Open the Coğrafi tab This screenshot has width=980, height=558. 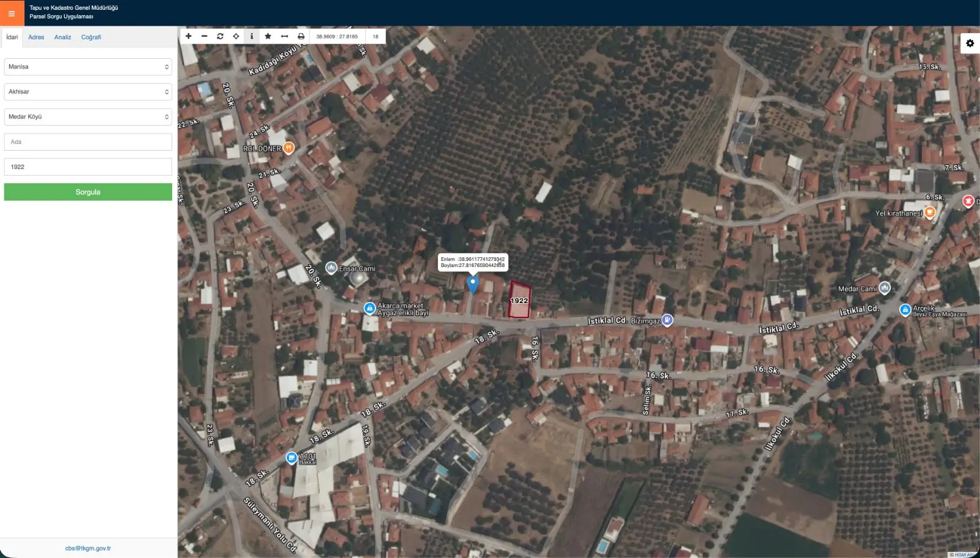click(x=91, y=37)
